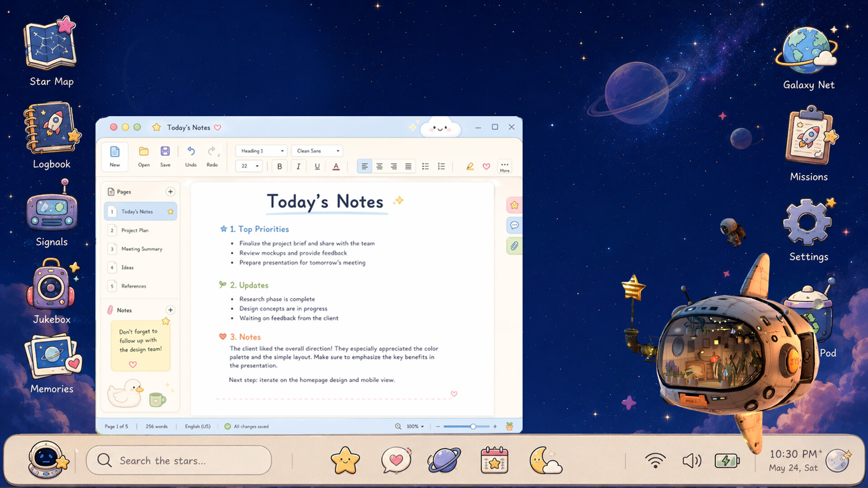Viewport: 868px width, 488px height.
Task: Open the attachments paperclip side tab
Action: (x=514, y=246)
